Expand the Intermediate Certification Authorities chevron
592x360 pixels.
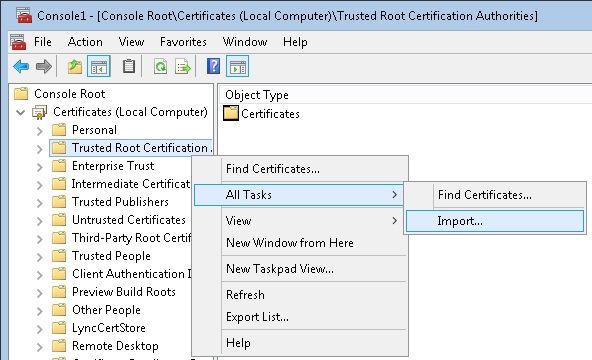(40, 185)
